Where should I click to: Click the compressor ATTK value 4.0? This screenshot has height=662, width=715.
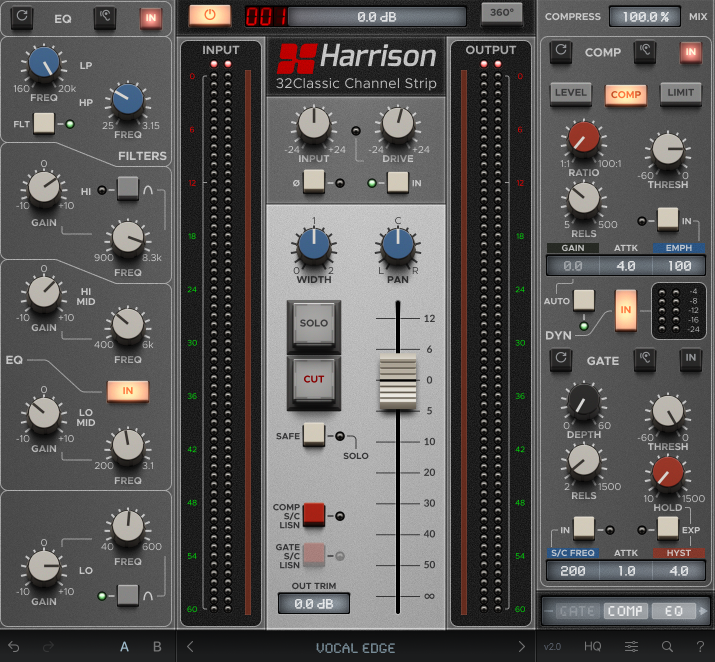pos(626,266)
